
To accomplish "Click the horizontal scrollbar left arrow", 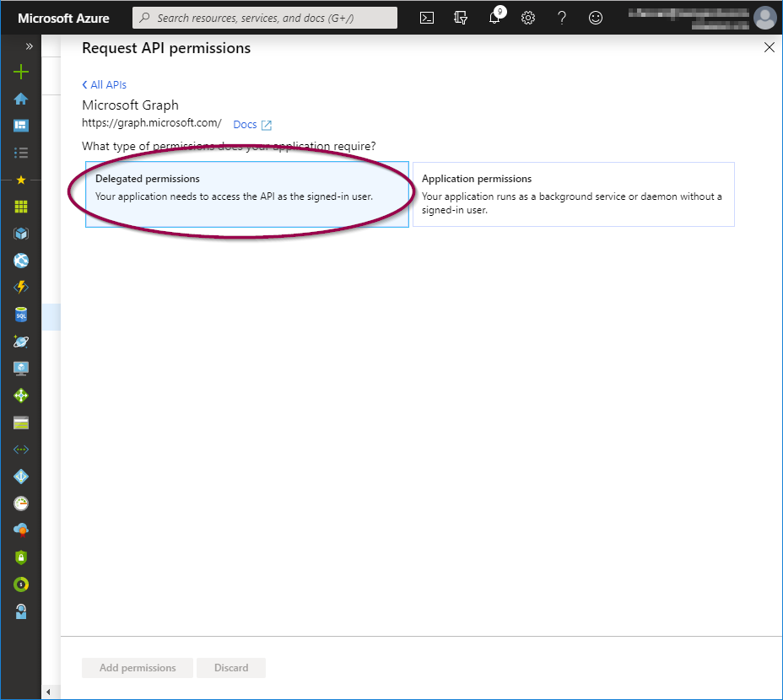I will coord(48,692).
